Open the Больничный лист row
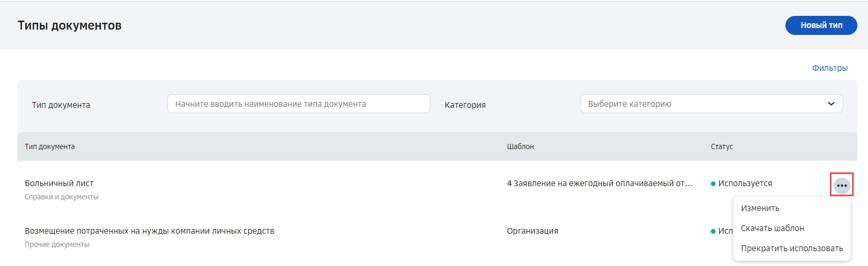Image resolution: width=868 pixels, height=266 pixels. [x=437, y=189]
